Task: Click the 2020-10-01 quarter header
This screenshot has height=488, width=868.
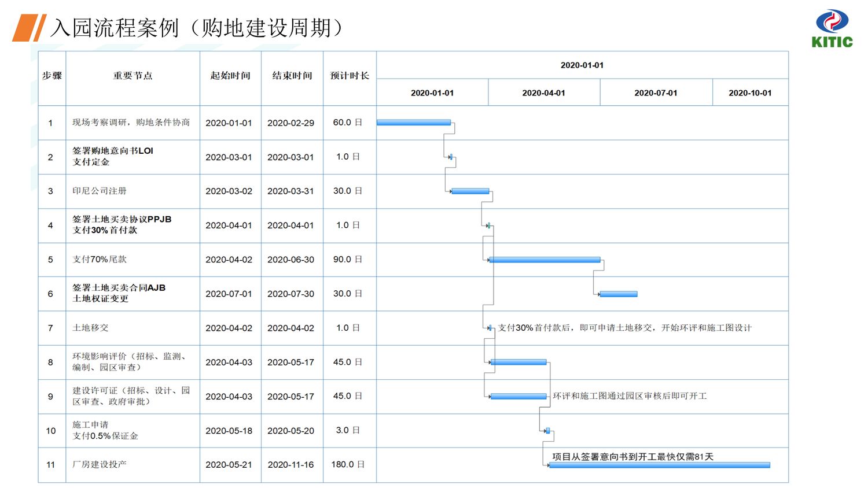Action: [749, 92]
